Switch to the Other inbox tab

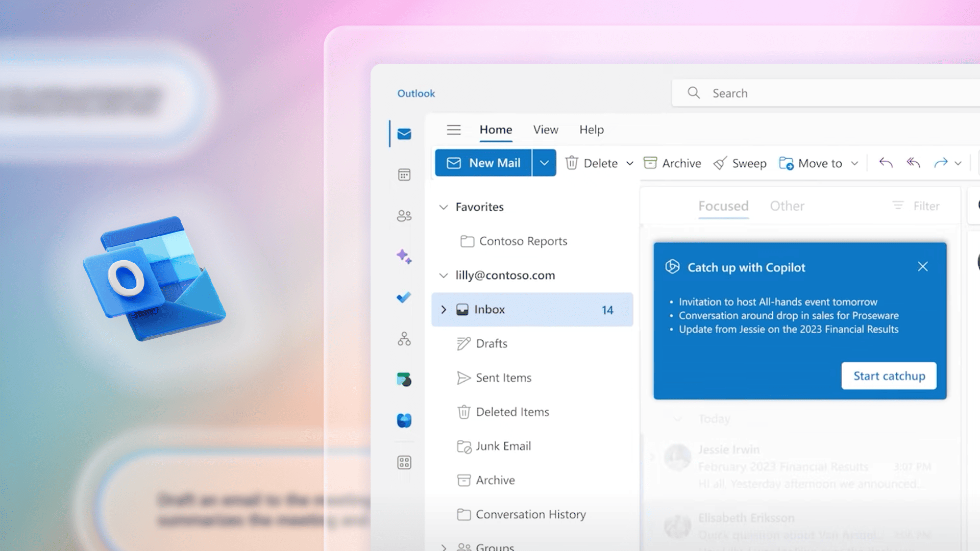point(787,206)
